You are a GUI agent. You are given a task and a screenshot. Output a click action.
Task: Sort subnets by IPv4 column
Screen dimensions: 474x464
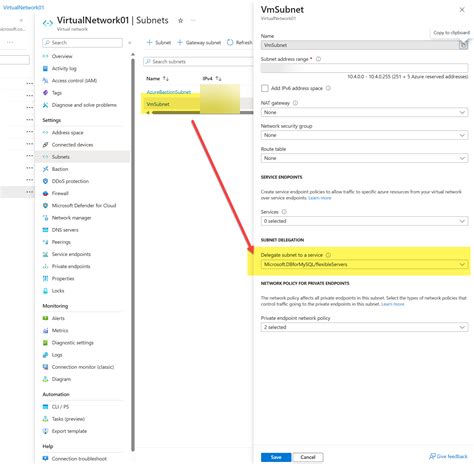point(212,79)
